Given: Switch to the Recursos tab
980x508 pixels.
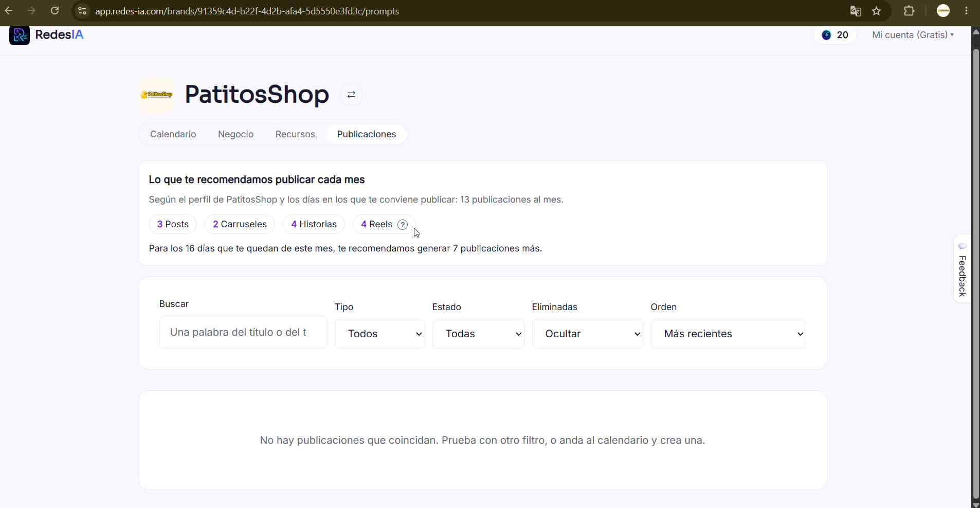Looking at the screenshot, I should [295, 134].
